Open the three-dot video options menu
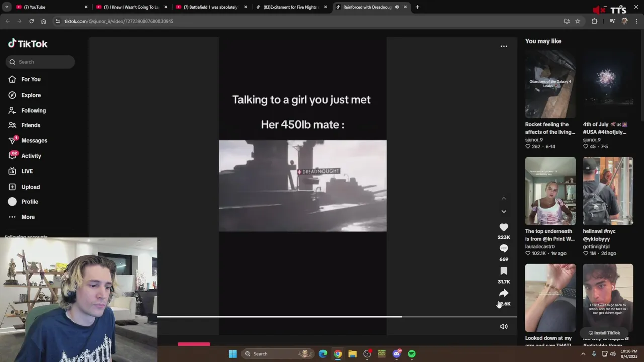The image size is (644, 362). pos(504,46)
